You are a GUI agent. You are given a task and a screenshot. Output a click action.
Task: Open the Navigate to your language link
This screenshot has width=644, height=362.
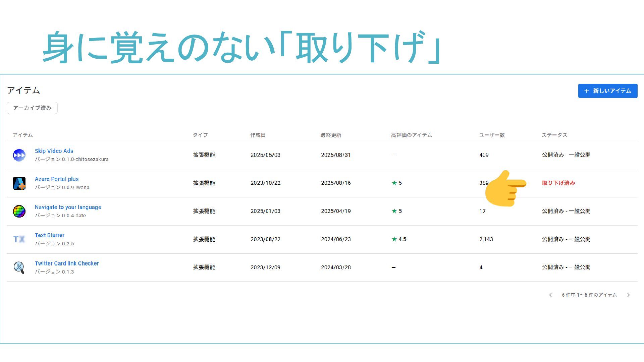[x=68, y=207]
